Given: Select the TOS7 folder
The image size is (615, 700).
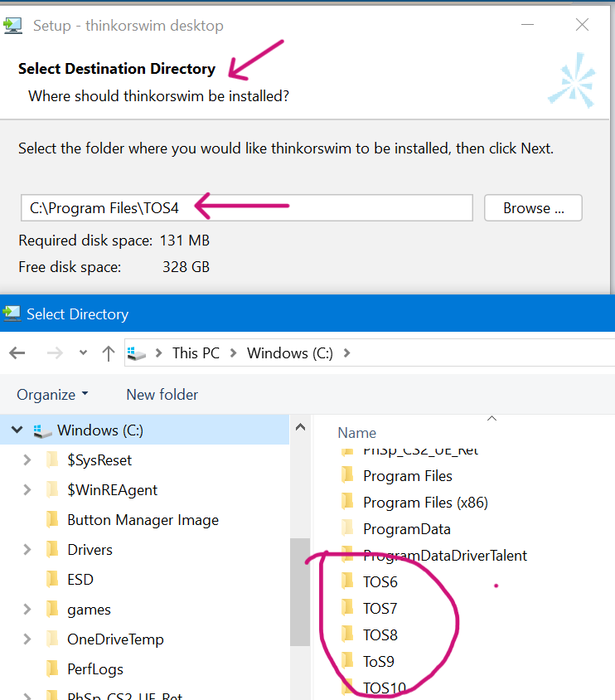Looking at the screenshot, I should [x=380, y=609].
